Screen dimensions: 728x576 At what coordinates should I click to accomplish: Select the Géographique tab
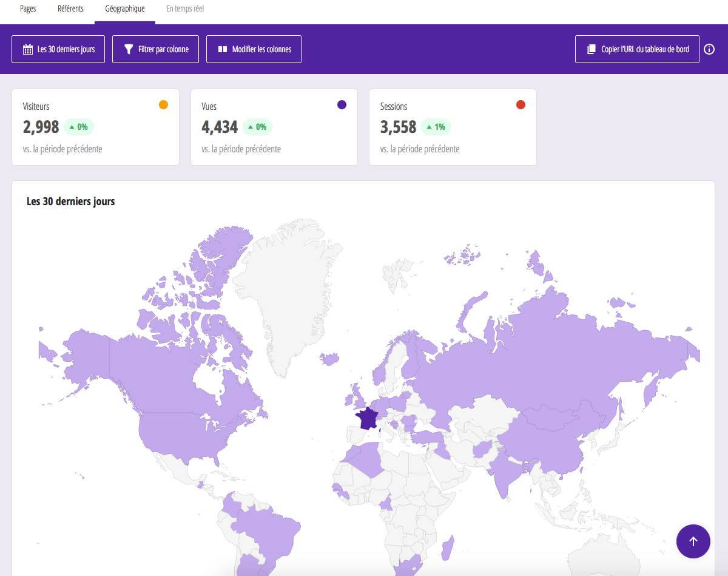[125, 9]
